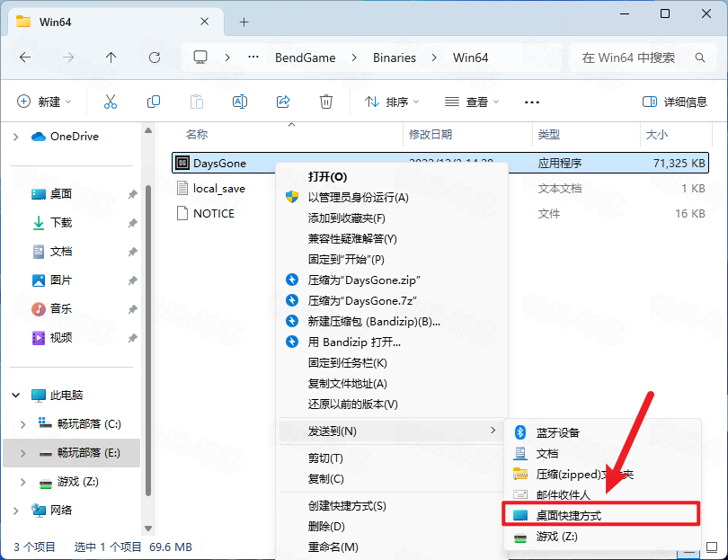Screen dimensions: 728x560
Task: Open the 发送到(N) submenu
Action: [392, 431]
